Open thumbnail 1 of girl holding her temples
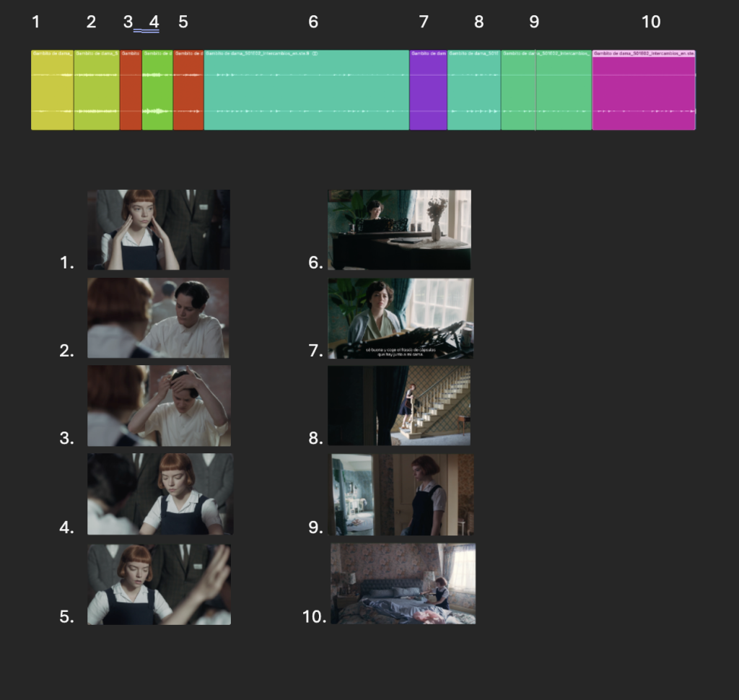This screenshot has width=739, height=700. click(159, 229)
